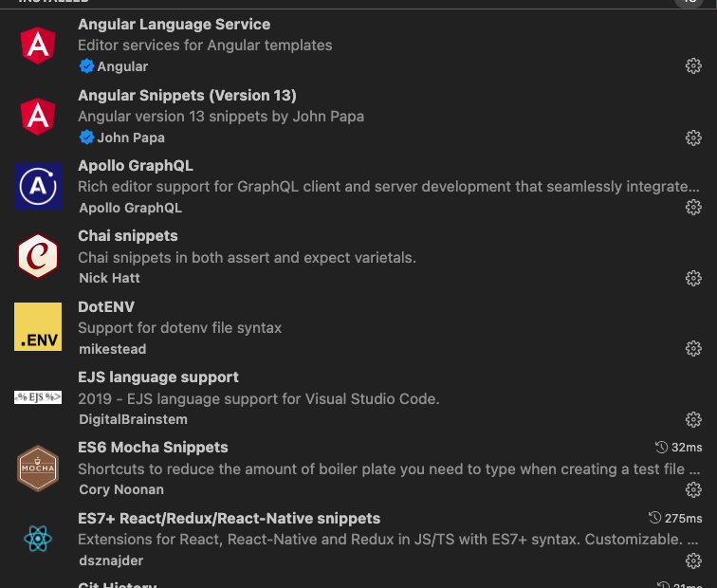Open manage gear for Chai snippets

[x=693, y=278]
